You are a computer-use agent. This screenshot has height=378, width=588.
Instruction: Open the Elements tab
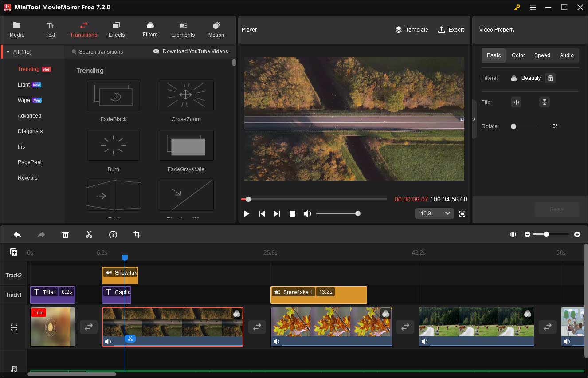tap(183, 29)
